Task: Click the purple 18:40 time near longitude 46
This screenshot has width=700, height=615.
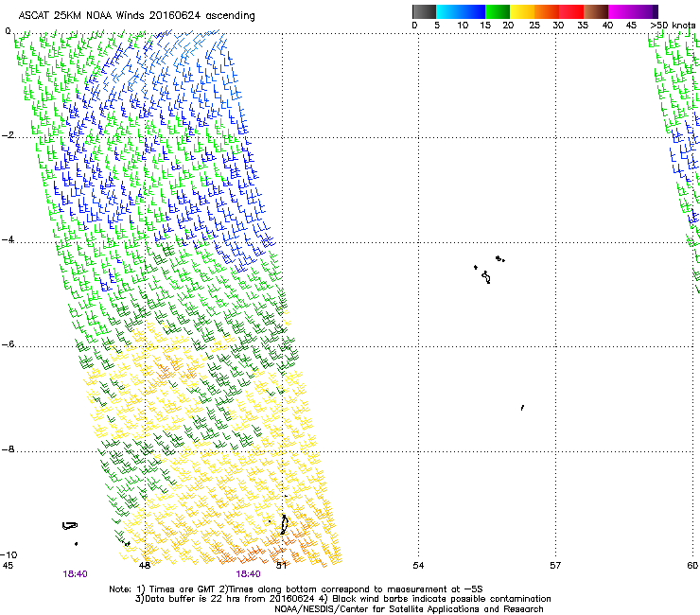Action: click(75, 574)
